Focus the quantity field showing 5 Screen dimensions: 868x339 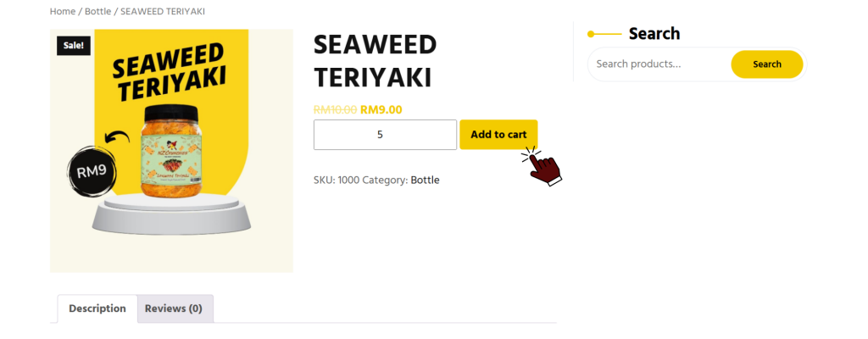point(385,135)
